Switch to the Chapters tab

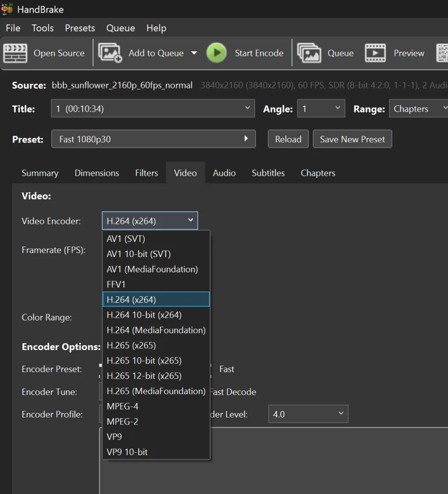[x=318, y=173]
